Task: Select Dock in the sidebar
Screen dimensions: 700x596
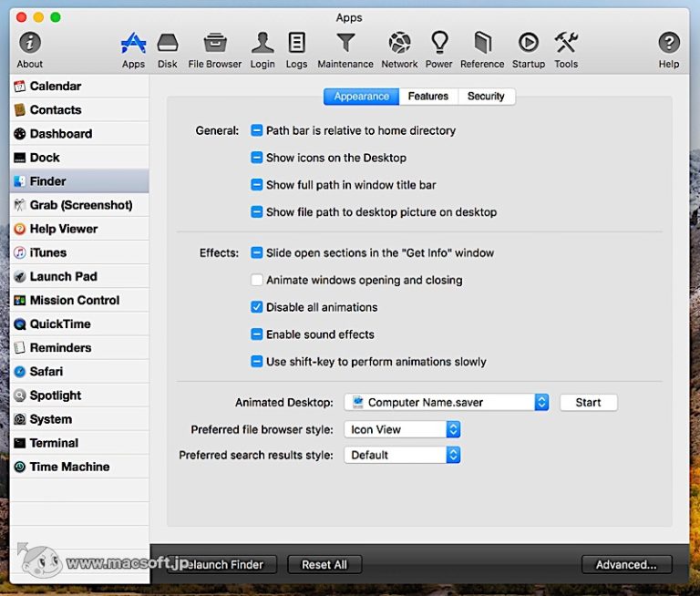Action: pyautogui.click(x=79, y=158)
